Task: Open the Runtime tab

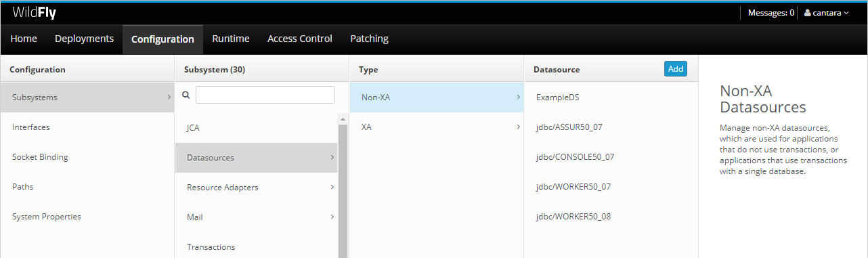Action: pos(231,39)
